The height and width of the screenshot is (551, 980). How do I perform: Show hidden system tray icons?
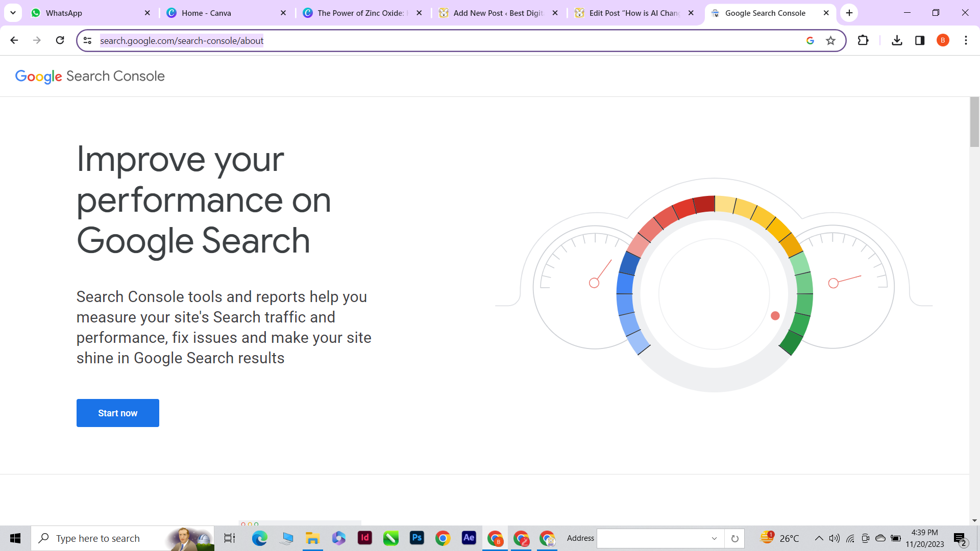(x=819, y=538)
